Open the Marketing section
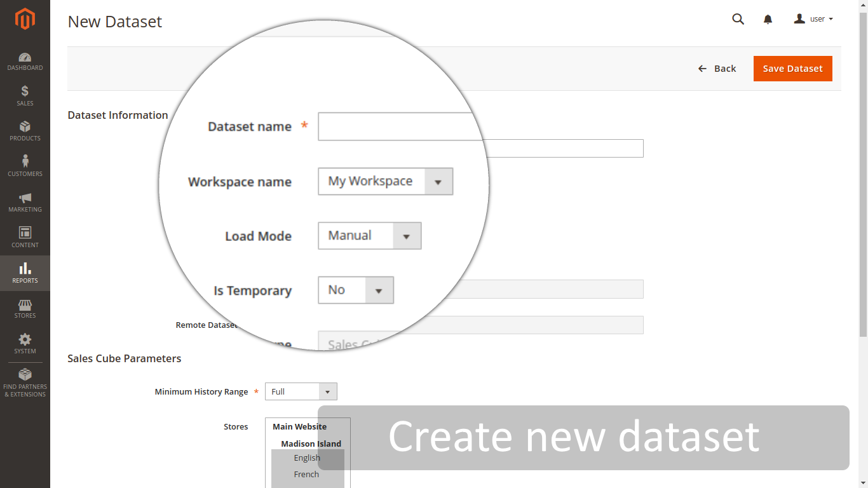868x488 pixels. 25,203
